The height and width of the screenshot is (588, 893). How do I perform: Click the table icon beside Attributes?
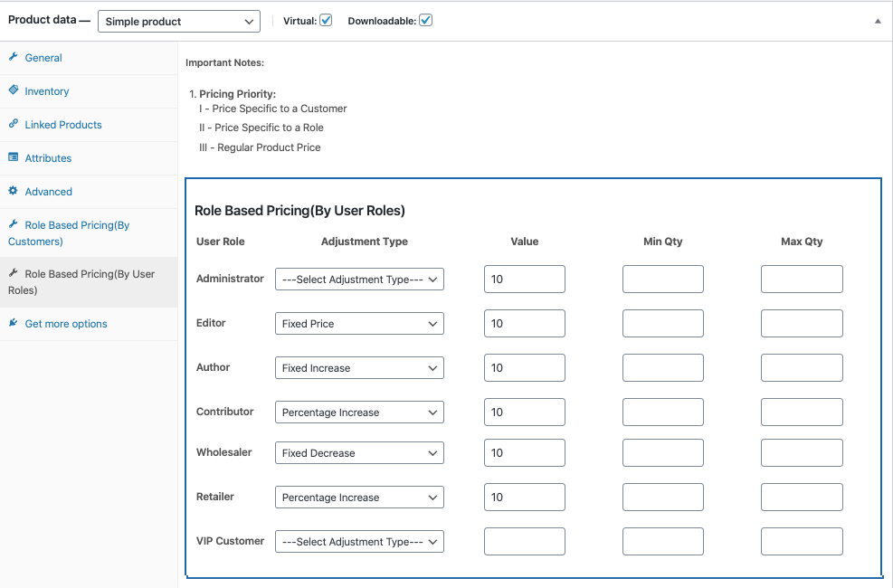[14, 157]
